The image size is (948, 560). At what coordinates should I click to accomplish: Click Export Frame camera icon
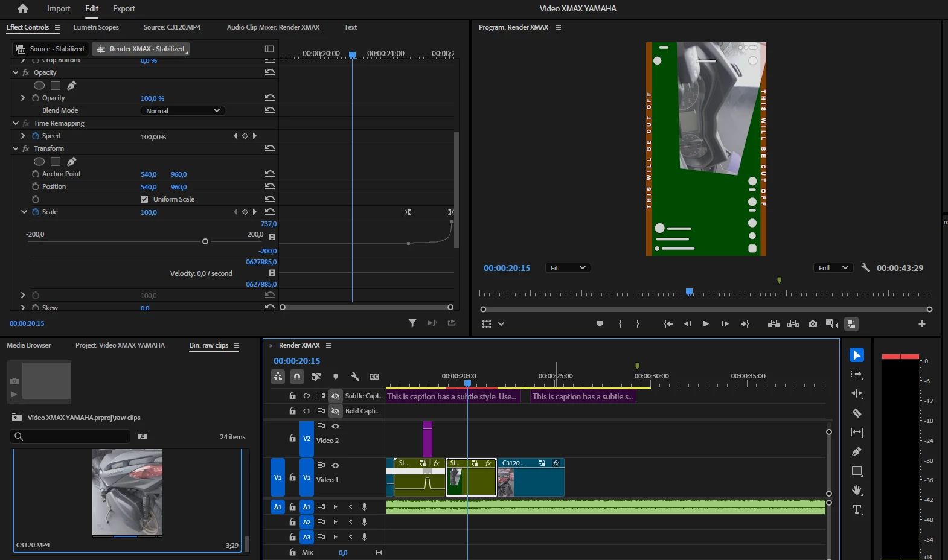point(813,324)
